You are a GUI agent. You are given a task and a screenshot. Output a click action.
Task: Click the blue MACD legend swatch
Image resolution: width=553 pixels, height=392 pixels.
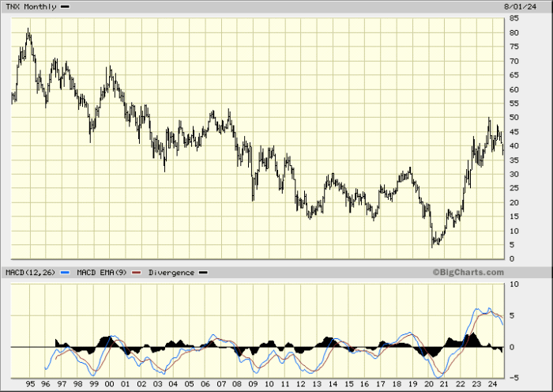point(66,273)
